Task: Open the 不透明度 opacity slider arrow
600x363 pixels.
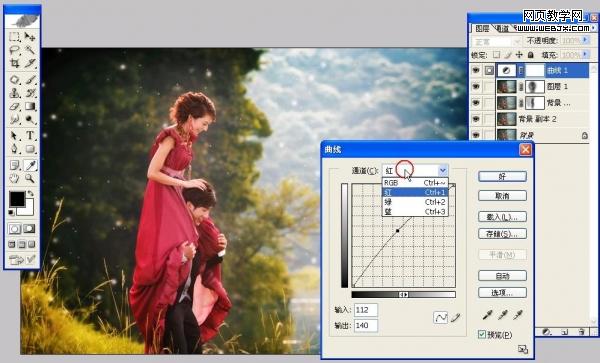Action: pos(585,40)
